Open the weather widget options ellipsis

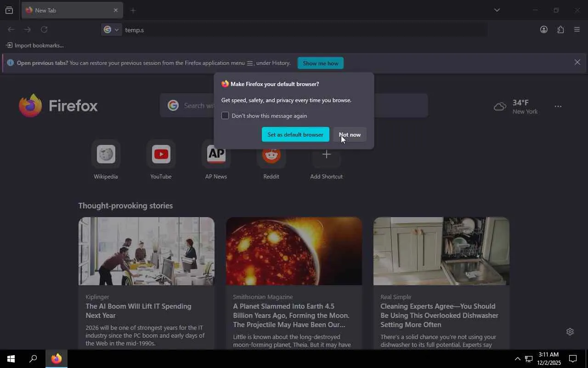(x=558, y=106)
